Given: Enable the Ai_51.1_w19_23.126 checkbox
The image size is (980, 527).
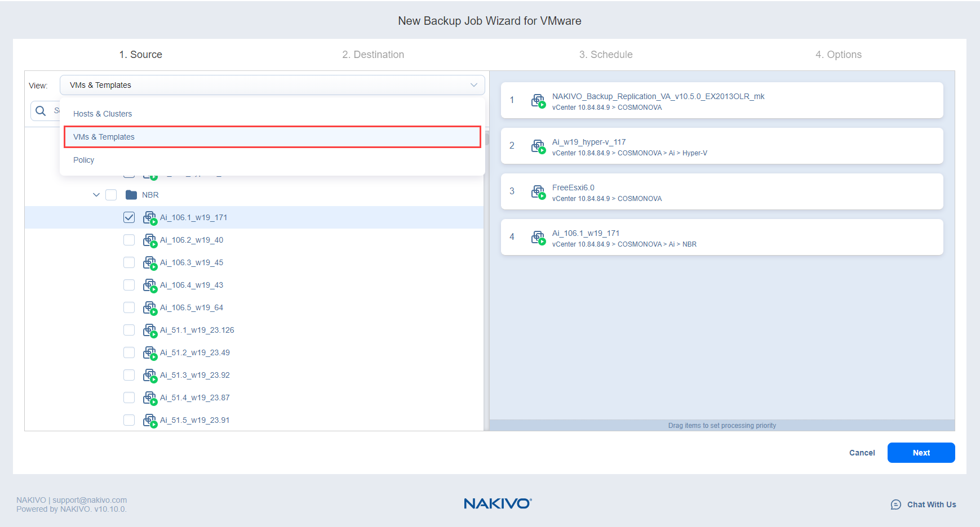Looking at the screenshot, I should point(129,330).
